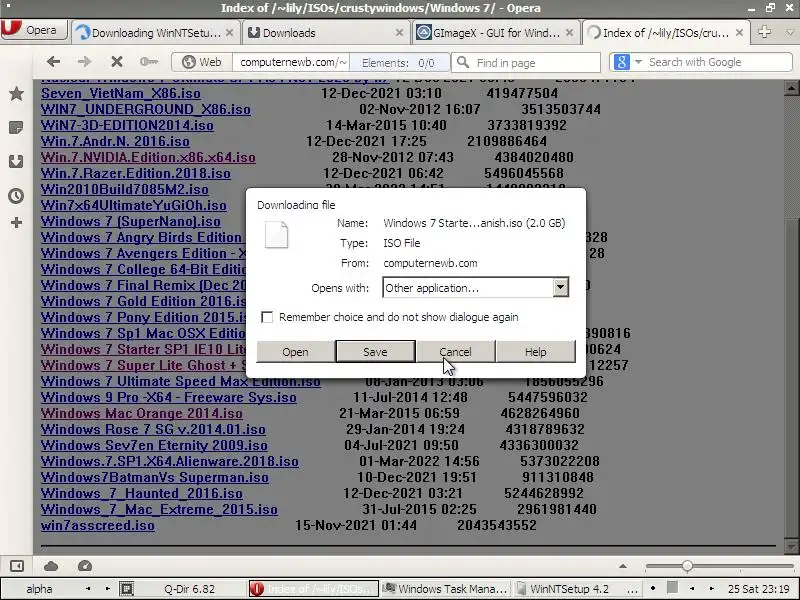Viewport: 800px width, 600px height.
Task: Open Windows_7_Haunted_2016.iso link
Action: [x=142, y=493]
